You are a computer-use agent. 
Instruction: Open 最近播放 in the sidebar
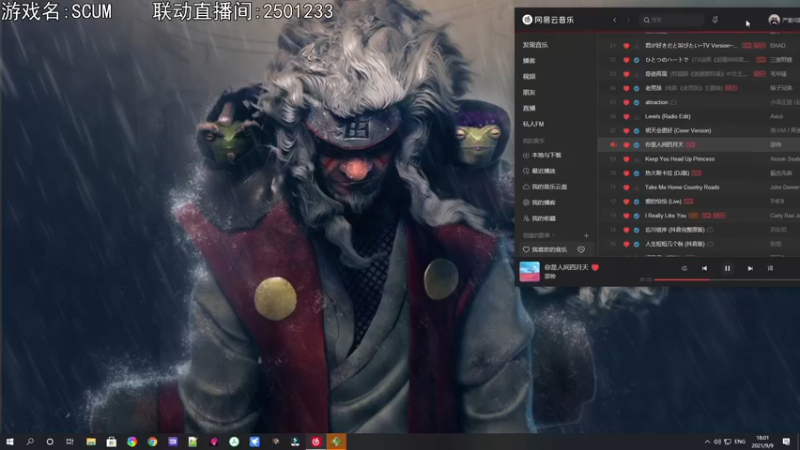pos(539,171)
